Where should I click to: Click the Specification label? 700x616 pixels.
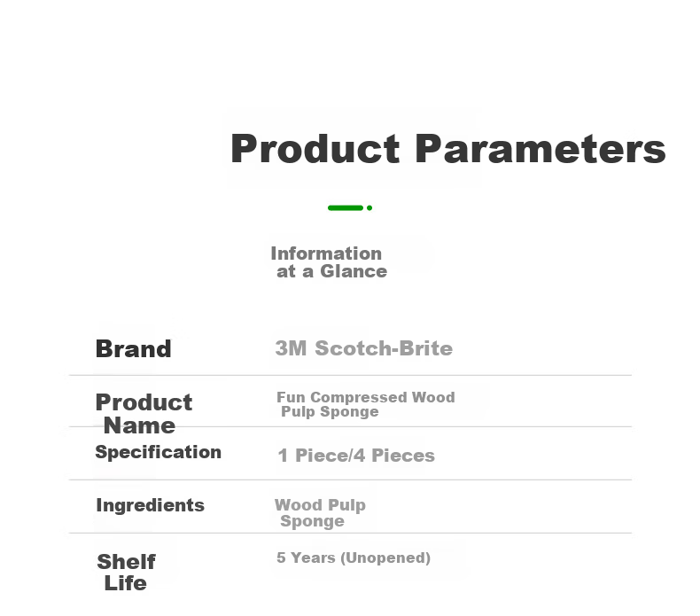[158, 452]
